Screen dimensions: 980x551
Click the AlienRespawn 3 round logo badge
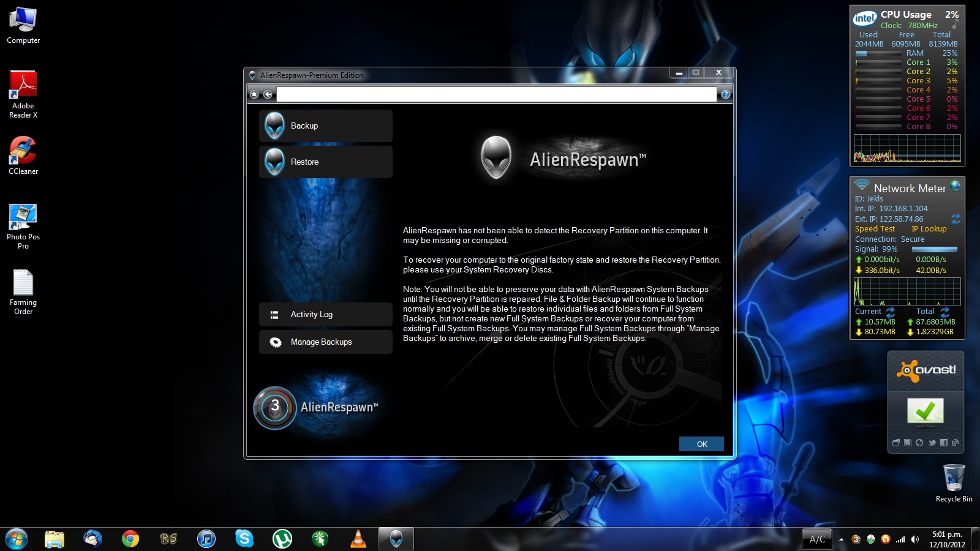tap(275, 407)
